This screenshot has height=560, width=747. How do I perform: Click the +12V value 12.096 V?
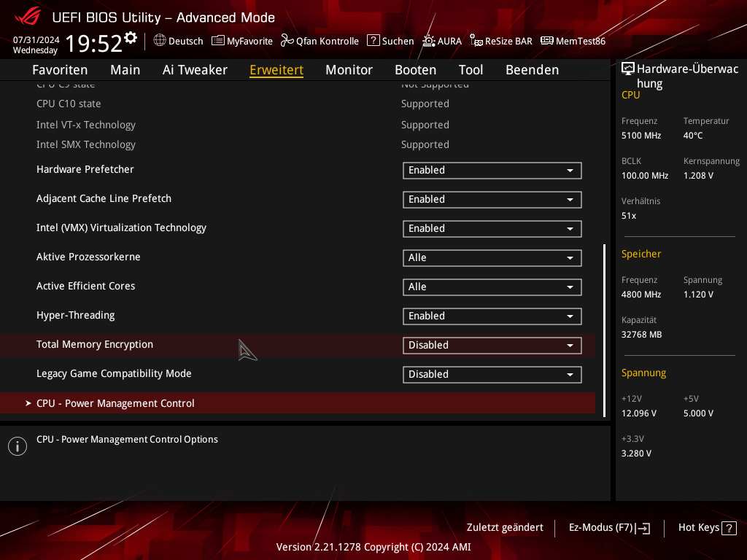pos(639,413)
